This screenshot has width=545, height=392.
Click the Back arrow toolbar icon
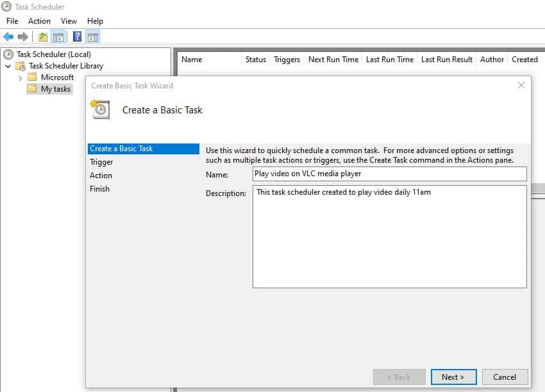pos(8,37)
